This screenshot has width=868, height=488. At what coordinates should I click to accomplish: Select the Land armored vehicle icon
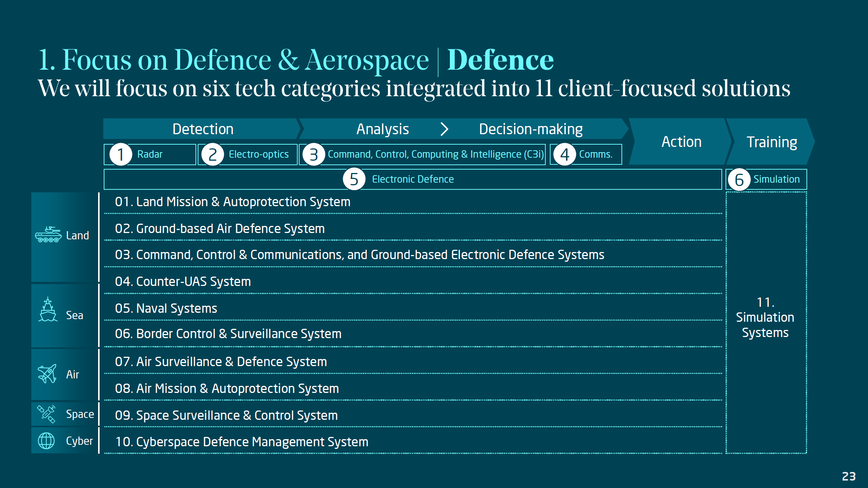[49, 233]
